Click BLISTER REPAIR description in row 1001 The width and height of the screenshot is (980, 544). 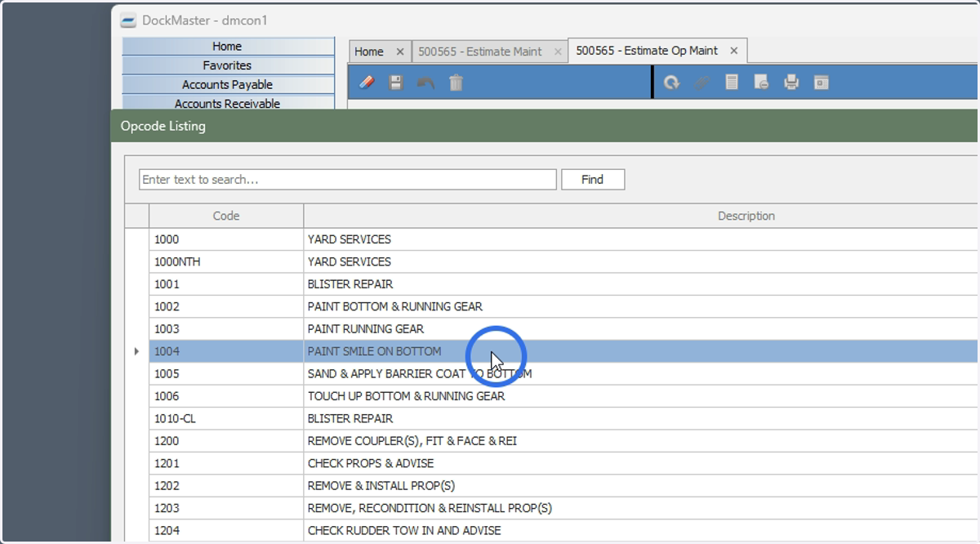(x=350, y=284)
